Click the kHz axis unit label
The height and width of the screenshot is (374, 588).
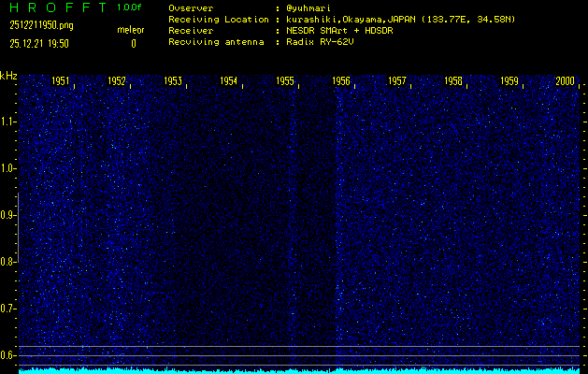pos(8,76)
